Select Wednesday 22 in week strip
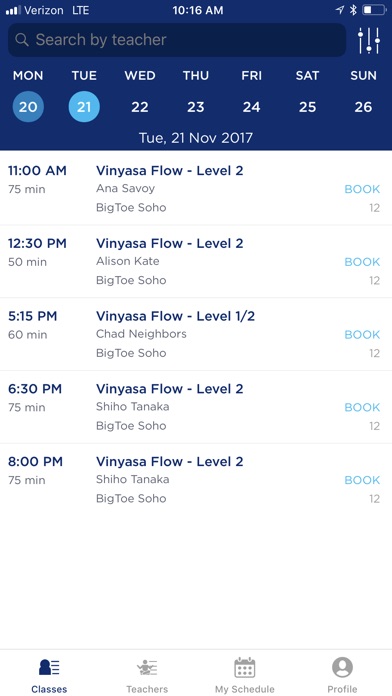 coord(140,107)
